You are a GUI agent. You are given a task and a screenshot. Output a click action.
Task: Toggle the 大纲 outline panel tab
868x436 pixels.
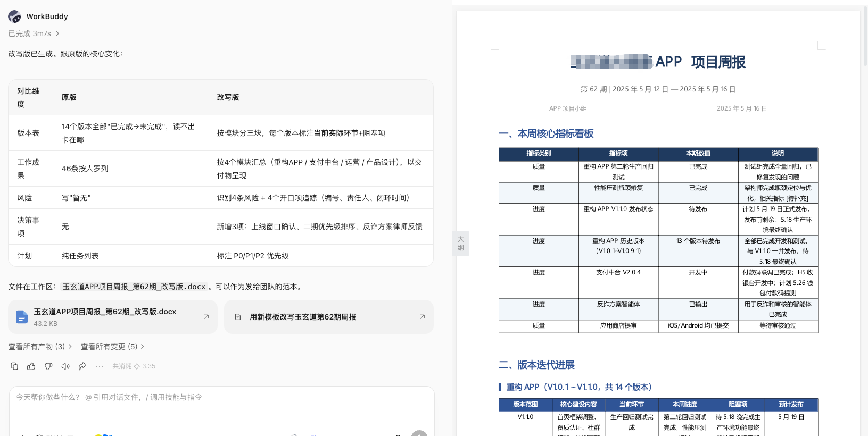(461, 244)
